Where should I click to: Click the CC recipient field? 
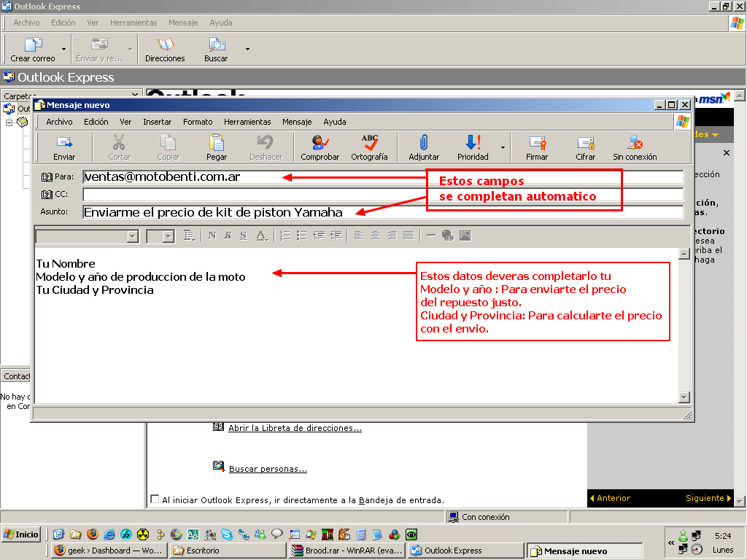[x=383, y=194]
